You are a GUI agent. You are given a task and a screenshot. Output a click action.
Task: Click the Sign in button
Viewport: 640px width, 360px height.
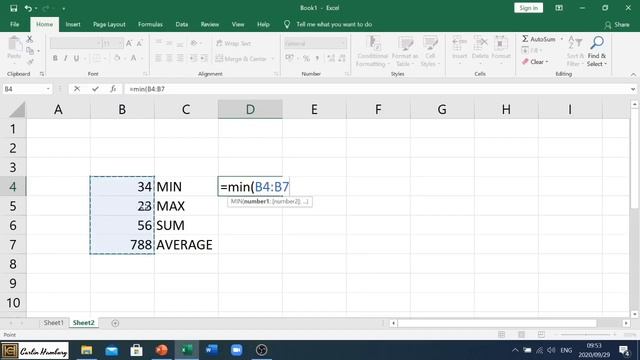point(529,8)
